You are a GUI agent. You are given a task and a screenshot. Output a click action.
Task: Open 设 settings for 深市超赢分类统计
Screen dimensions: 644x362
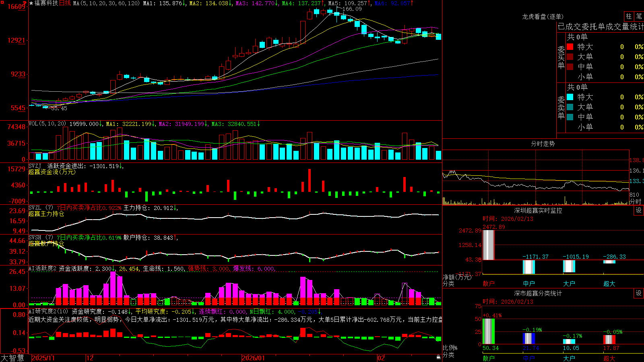tap(639, 293)
